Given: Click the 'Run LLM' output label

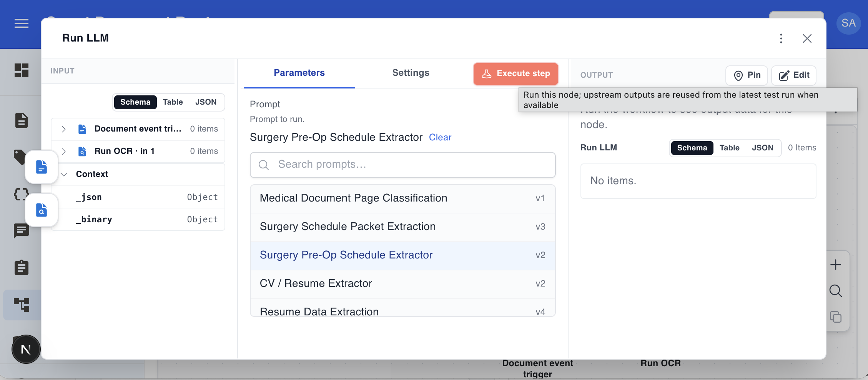Looking at the screenshot, I should coord(599,148).
